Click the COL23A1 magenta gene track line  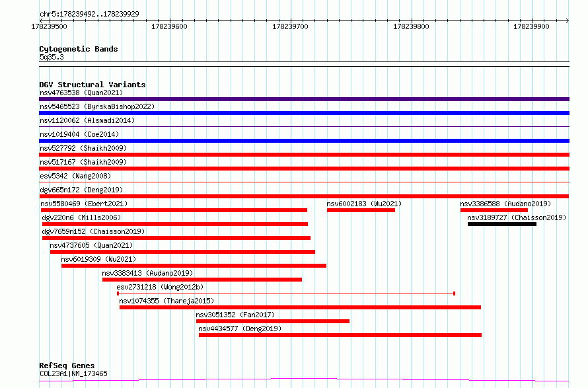(x=304, y=380)
